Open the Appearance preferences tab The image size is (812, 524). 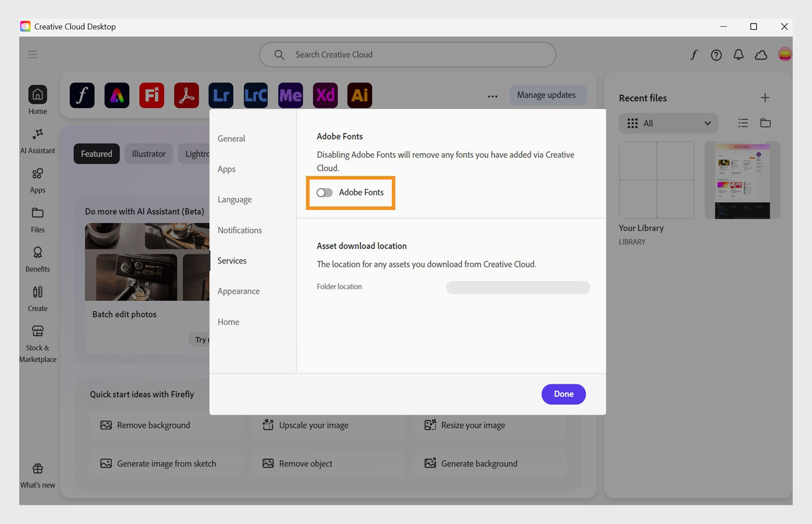(x=239, y=291)
